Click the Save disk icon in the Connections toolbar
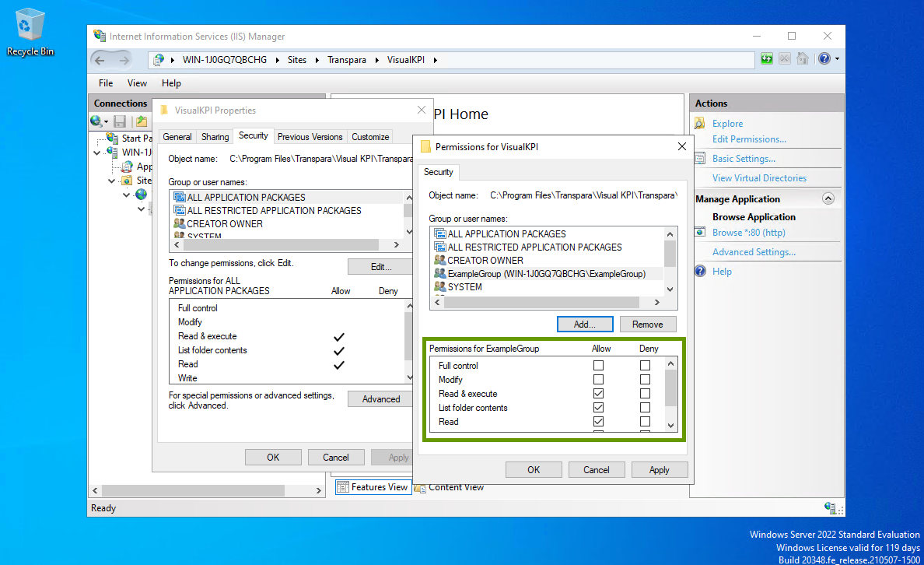This screenshot has width=924, height=565. 120,121
